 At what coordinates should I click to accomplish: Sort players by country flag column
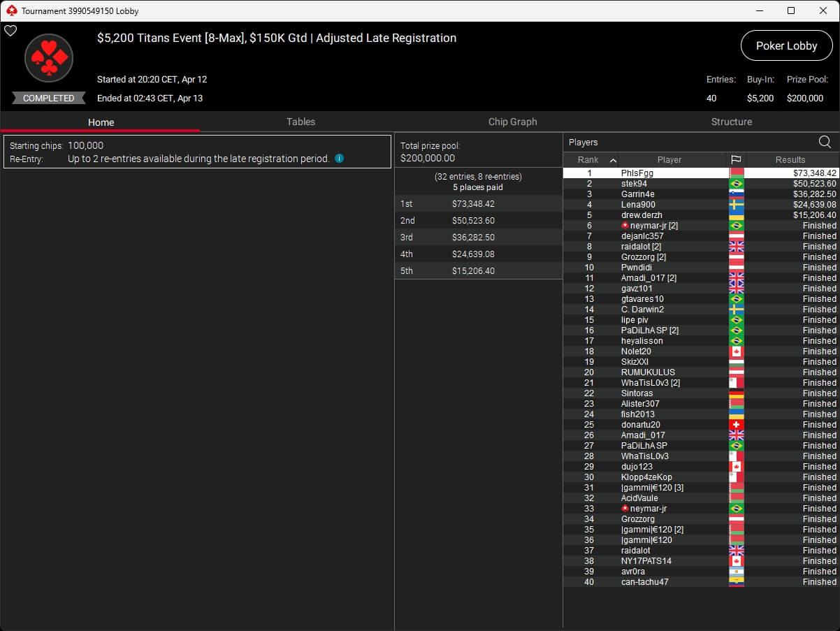[736, 160]
